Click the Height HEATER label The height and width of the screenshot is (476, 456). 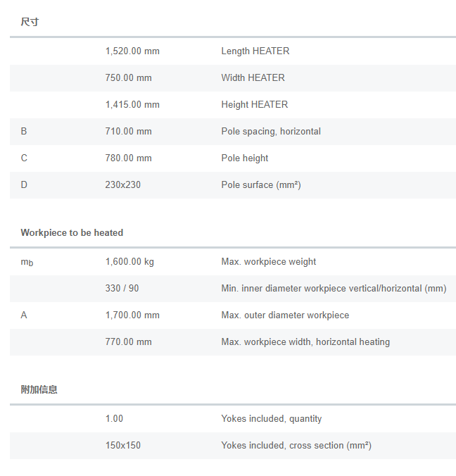254,105
